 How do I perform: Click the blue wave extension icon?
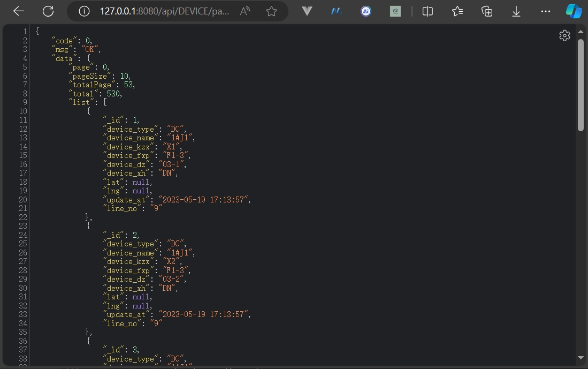coord(337,11)
